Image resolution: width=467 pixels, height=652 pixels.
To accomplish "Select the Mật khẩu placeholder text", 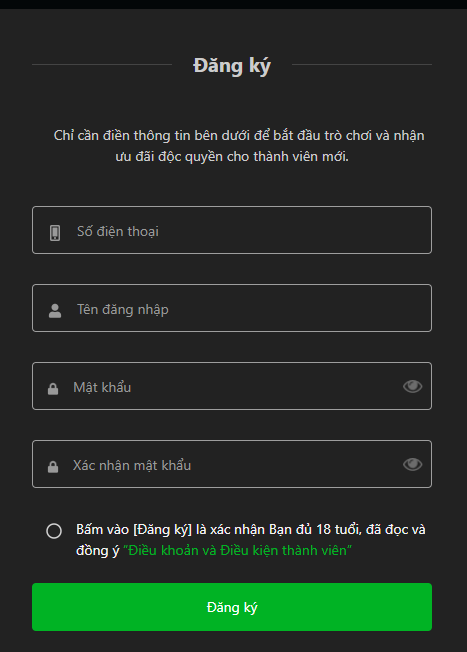I will click(x=102, y=387).
